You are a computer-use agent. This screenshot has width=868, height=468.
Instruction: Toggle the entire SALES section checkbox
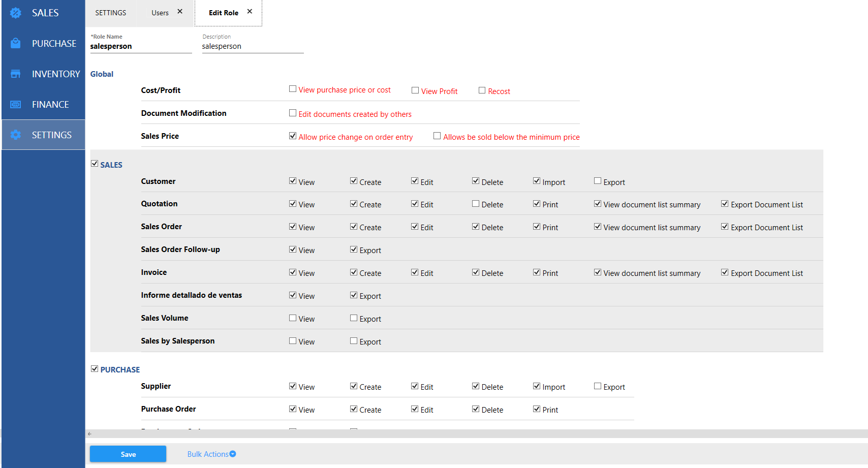[x=95, y=164]
